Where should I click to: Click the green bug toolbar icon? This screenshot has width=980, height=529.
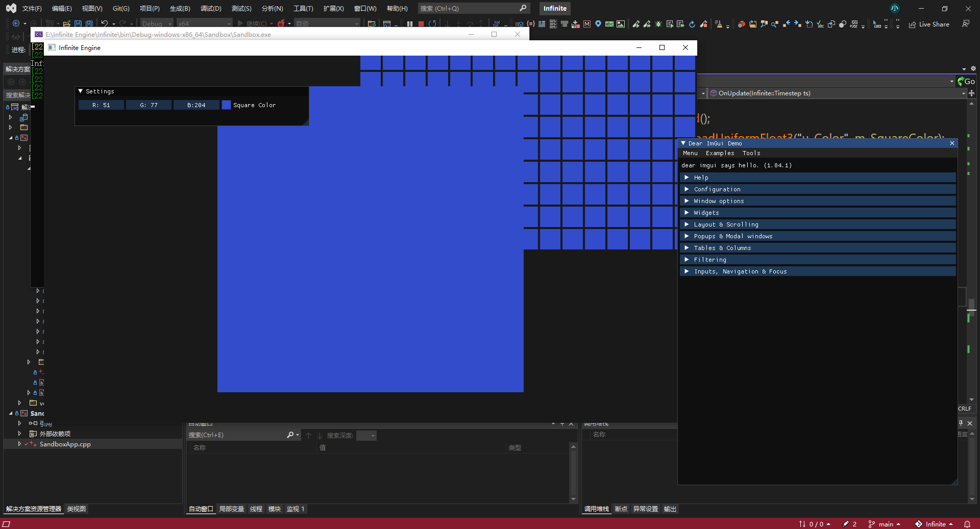pos(658,24)
